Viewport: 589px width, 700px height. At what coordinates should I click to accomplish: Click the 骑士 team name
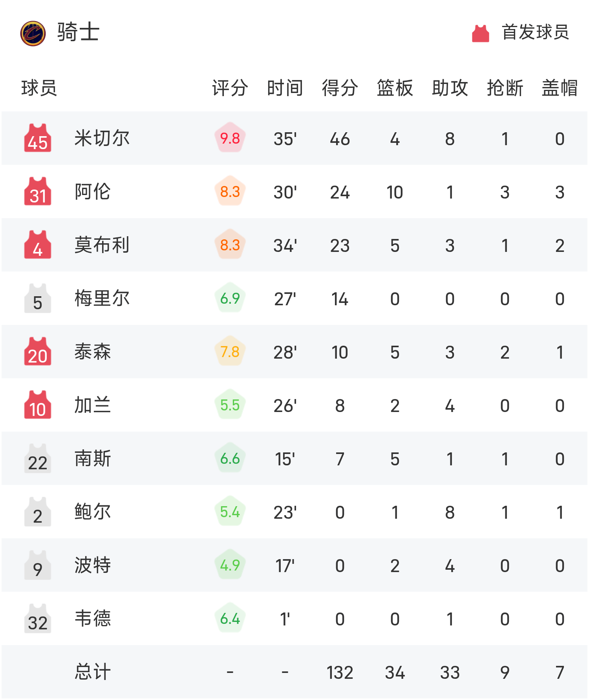78,32
